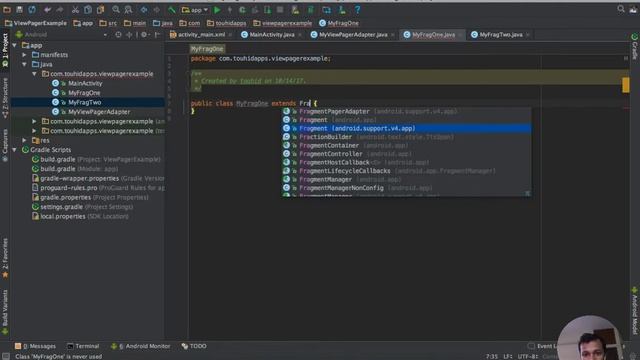Click the navigate Forward arrow icon
Screen dimensions: 640x360
pos(156,9)
